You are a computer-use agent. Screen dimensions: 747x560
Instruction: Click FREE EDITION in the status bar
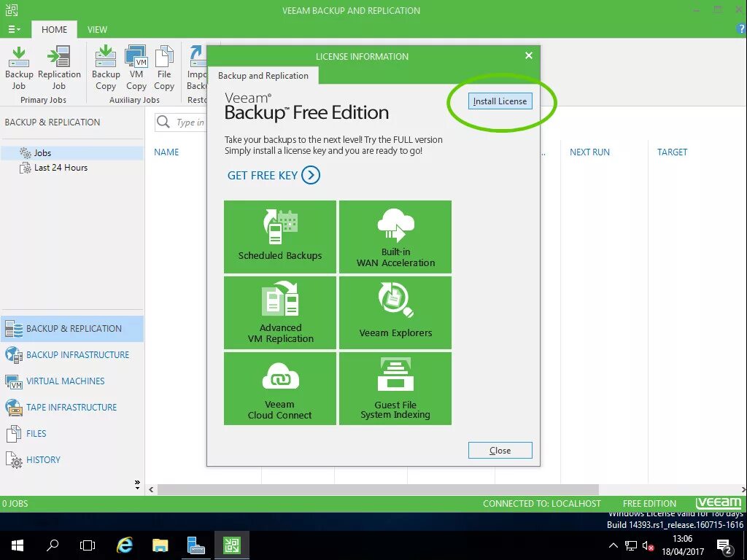point(649,503)
